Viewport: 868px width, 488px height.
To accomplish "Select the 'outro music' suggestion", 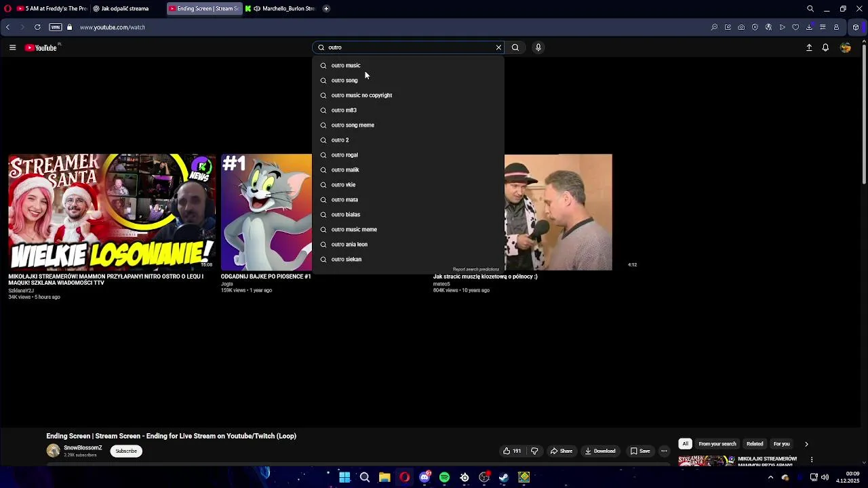I will coord(408,65).
